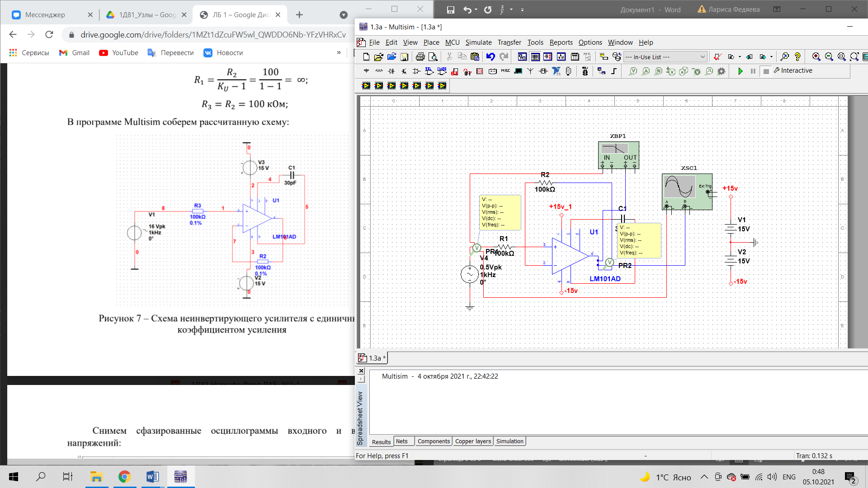Open the Place menu
Viewport: 868px width, 488px height.
[x=431, y=42]
